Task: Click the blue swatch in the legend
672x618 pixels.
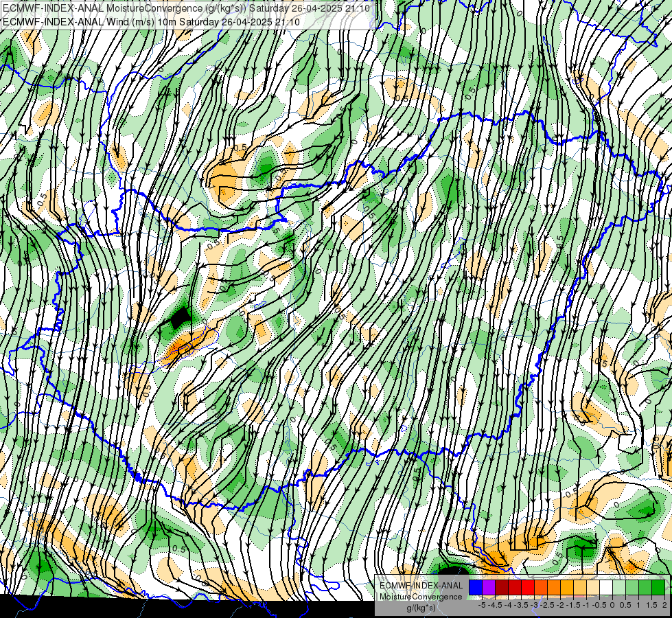Action: 476,587
